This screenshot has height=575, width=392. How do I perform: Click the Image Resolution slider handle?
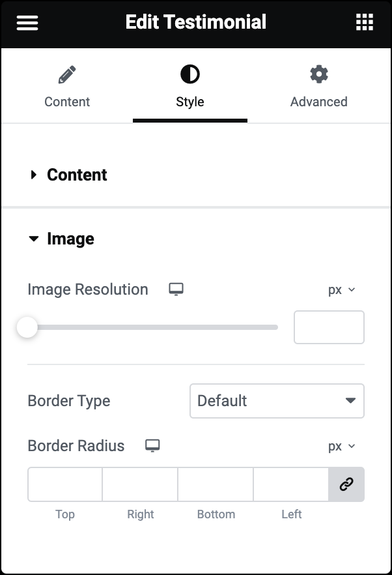[x=27, y=327]
